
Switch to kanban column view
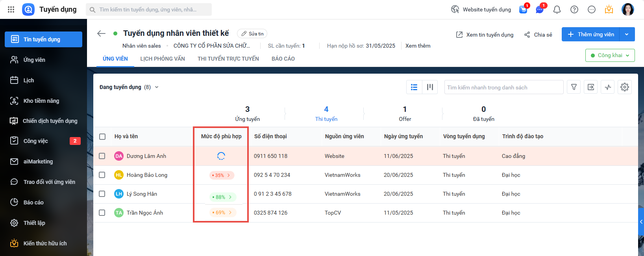point(430,87)
